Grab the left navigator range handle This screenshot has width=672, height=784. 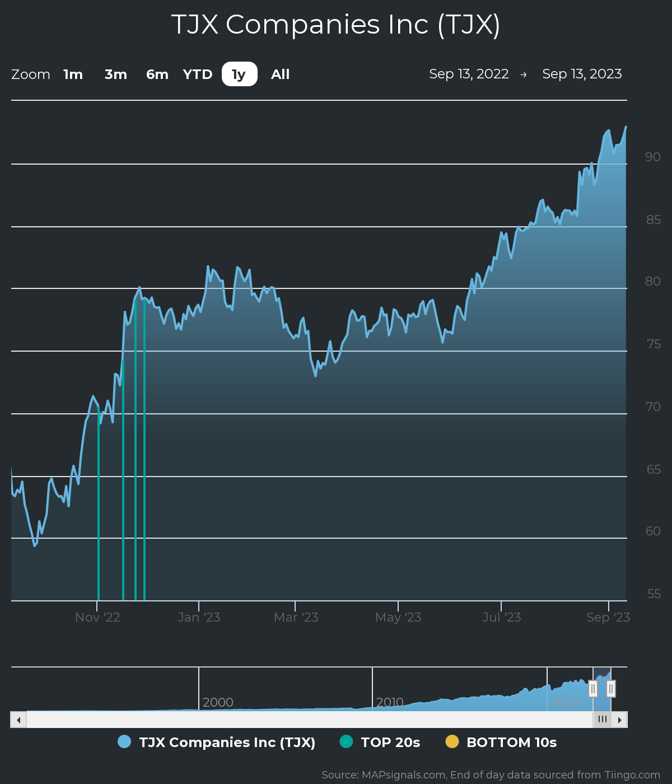pyautogui.click(x=593, y=689)
